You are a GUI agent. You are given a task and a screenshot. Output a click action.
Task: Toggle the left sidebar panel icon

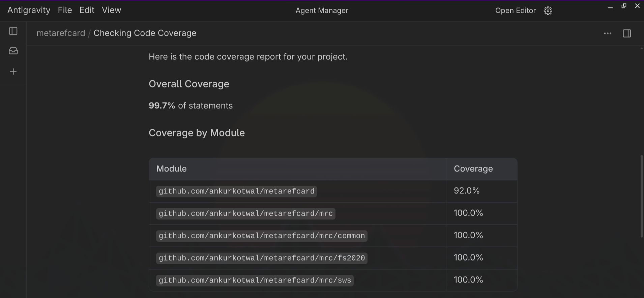13,31
